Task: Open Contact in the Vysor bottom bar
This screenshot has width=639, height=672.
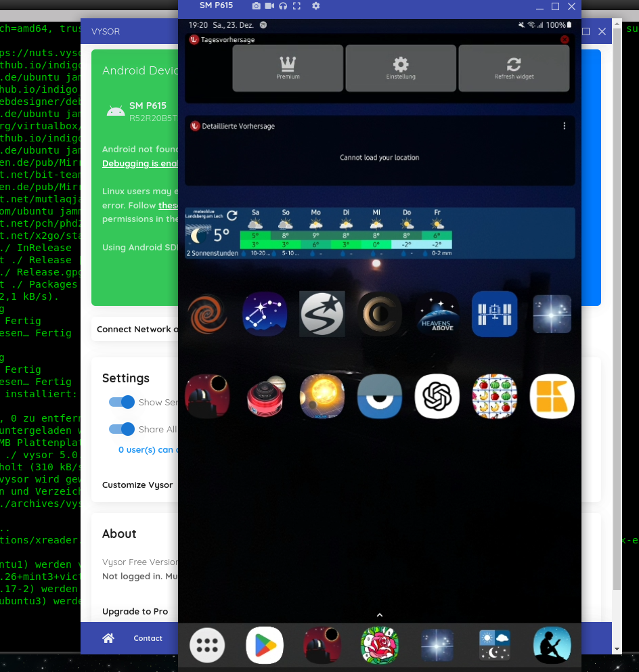Action: pos(148,638)
